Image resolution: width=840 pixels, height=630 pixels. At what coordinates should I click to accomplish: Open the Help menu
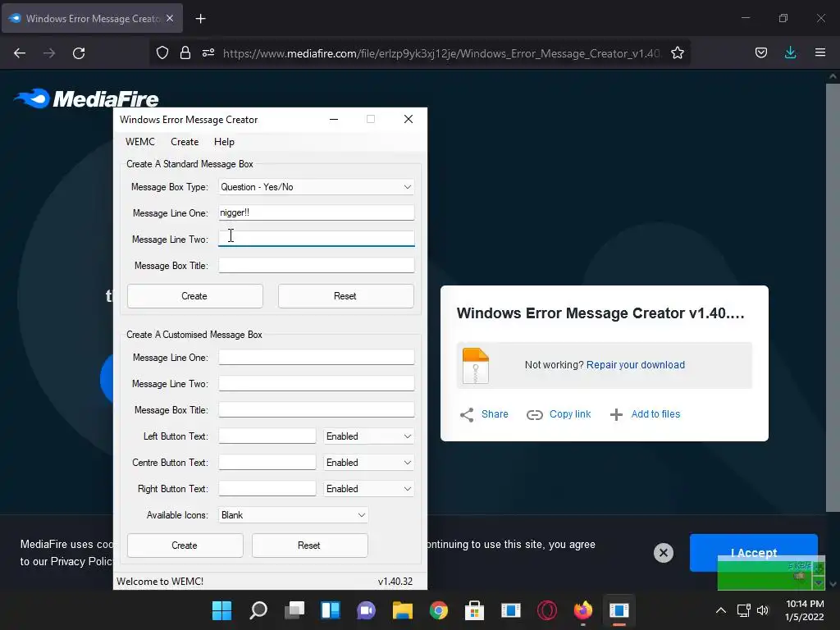point(224,142)
